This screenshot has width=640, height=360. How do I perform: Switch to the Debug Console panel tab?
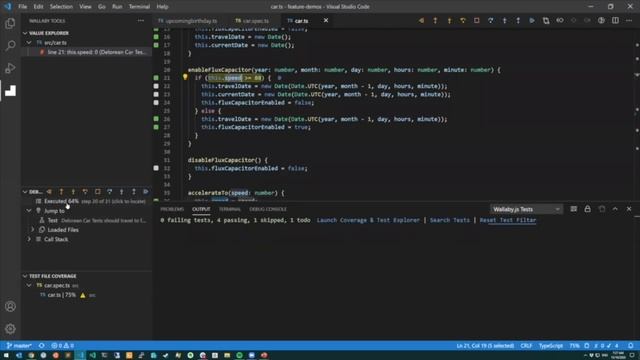[268, 209]
